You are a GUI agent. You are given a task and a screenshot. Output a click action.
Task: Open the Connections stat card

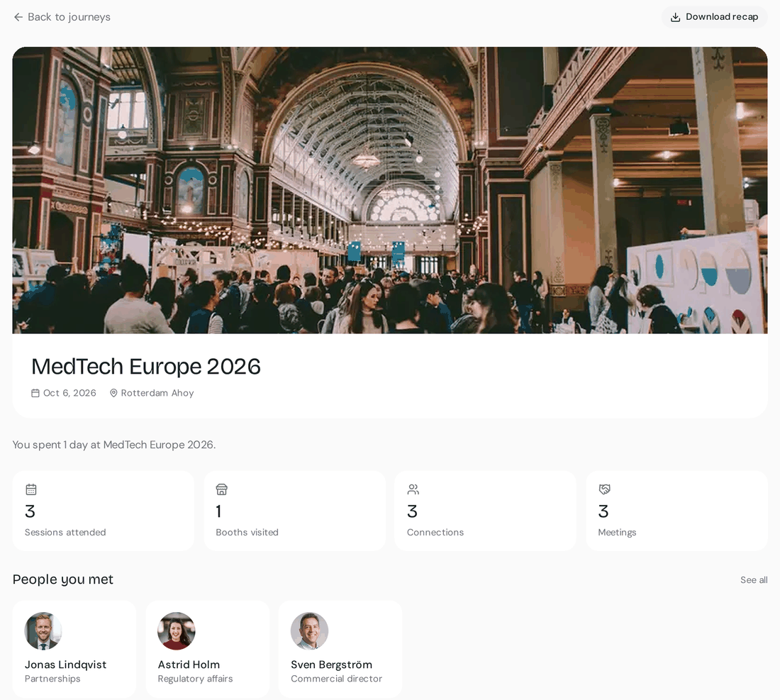(486, 511)
